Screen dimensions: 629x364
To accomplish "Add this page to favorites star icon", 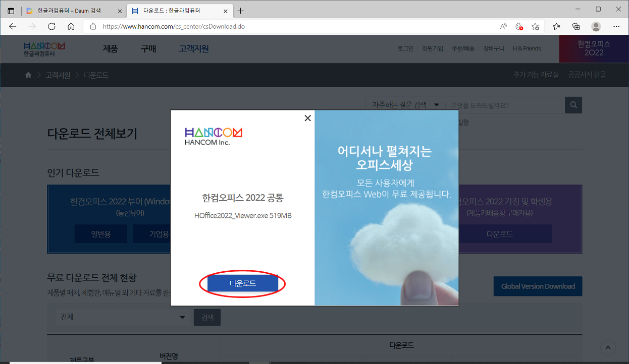I will [535, 26].
